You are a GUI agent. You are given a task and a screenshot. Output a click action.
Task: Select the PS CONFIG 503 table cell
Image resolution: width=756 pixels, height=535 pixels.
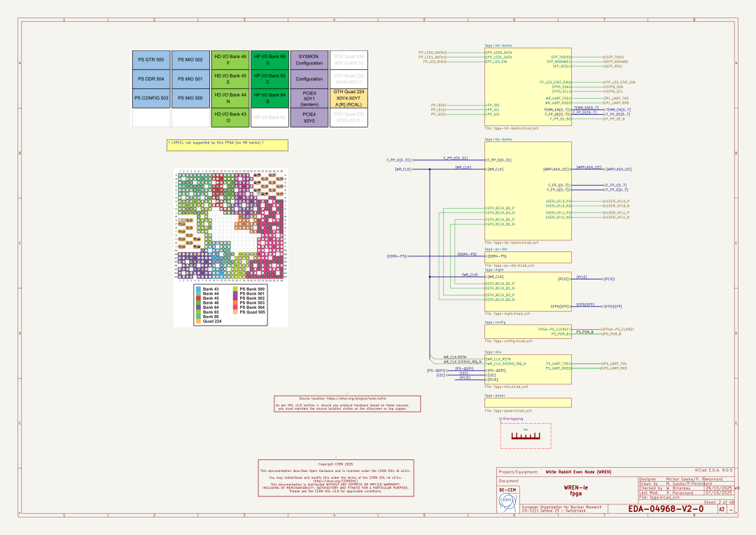click(x=151, y=98)
